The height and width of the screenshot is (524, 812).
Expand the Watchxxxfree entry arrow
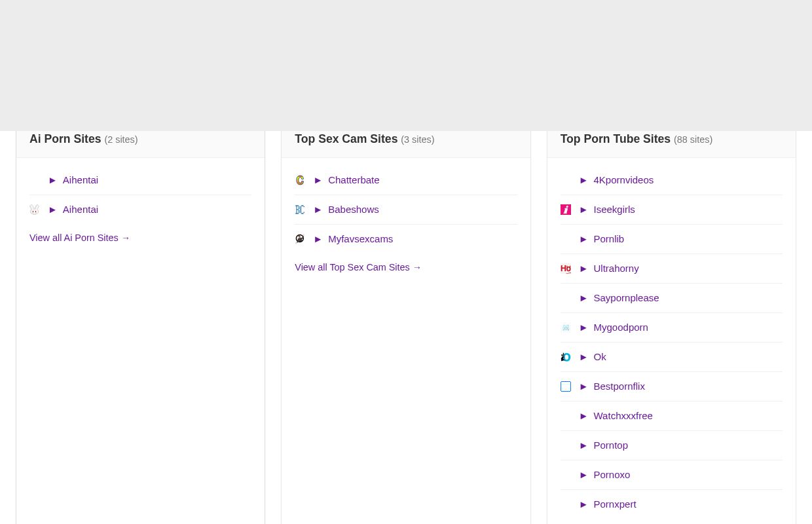[583, 415]
